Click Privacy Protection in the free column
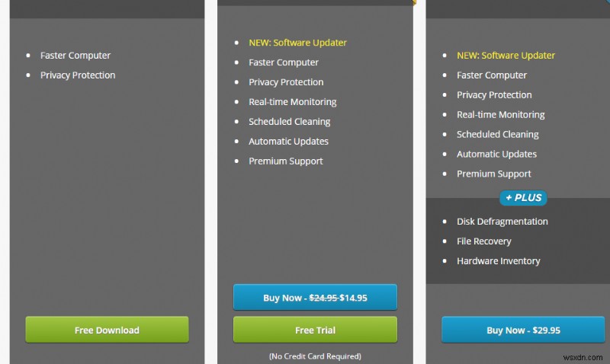This screenshot has height=364, width=610. (78, 75)
